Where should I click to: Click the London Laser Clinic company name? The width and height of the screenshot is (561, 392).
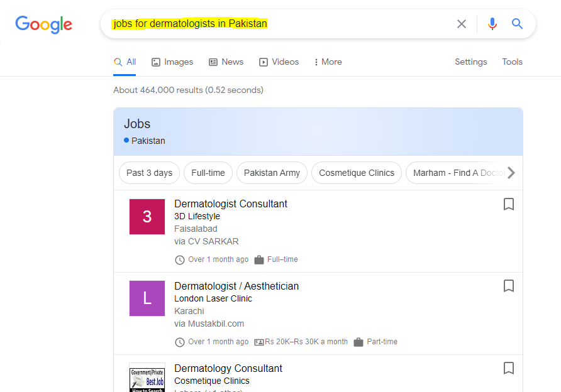213,298
